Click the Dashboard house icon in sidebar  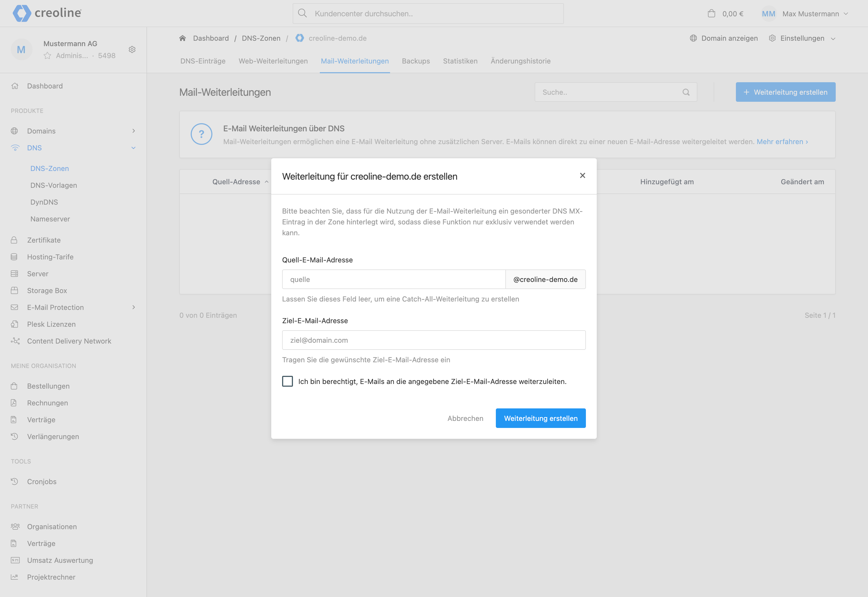click(x=15, y=86)
